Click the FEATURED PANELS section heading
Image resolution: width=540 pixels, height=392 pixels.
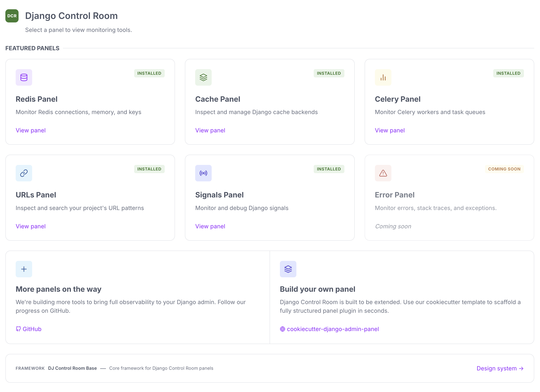click(32, 48)
